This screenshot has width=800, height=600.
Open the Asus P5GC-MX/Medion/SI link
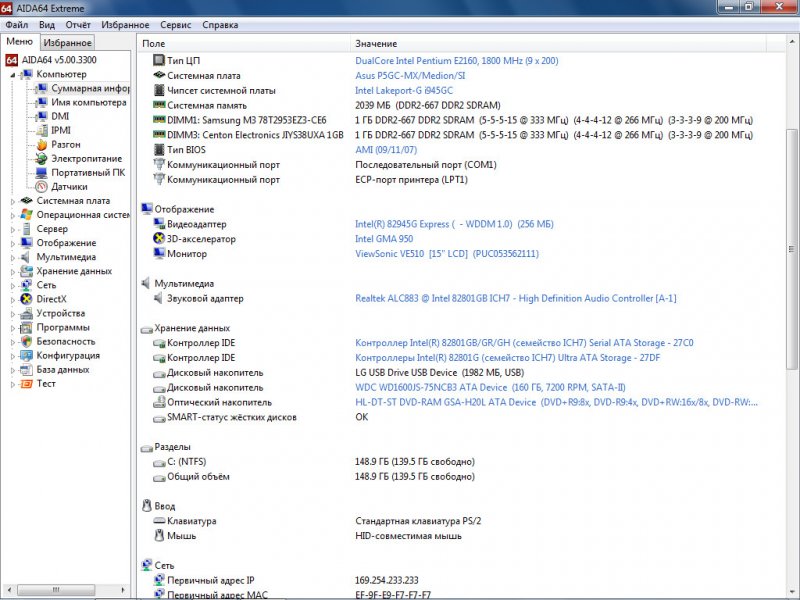tap(410, 75)
